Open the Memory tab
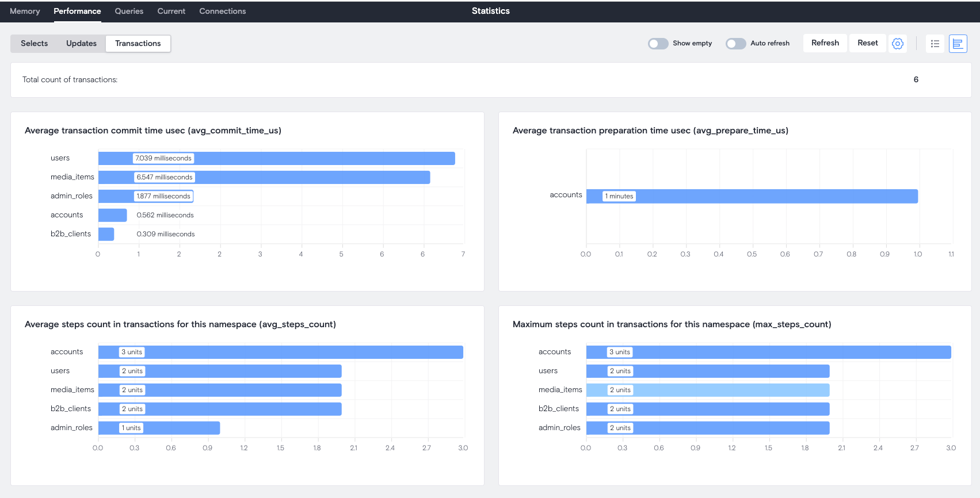This screenshot has height=498, width=980. 25,12
